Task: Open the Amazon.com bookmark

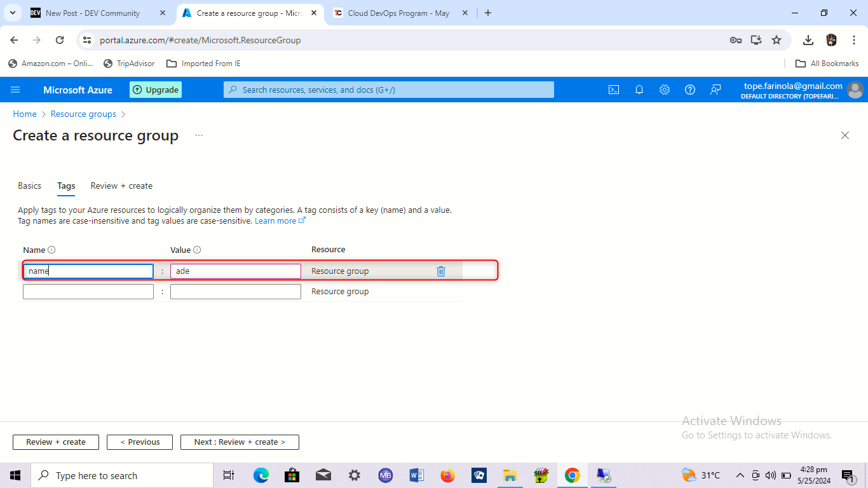Action: coord(51,64)
